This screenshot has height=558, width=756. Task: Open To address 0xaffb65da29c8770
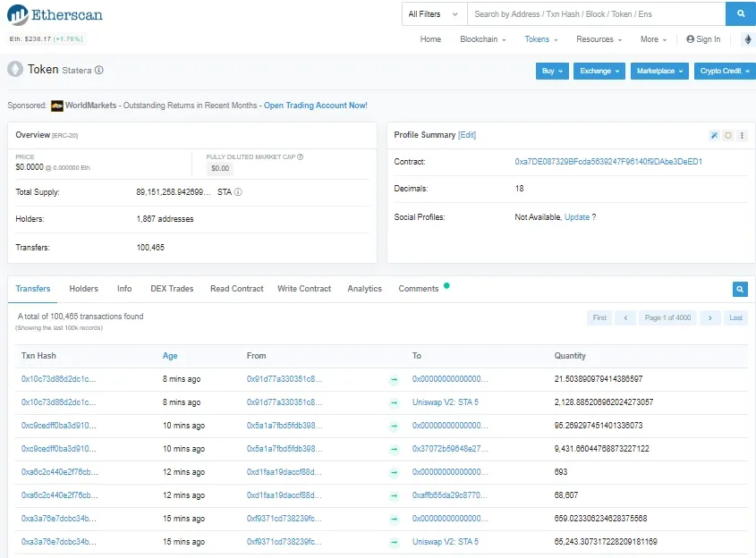click(449, 495)
